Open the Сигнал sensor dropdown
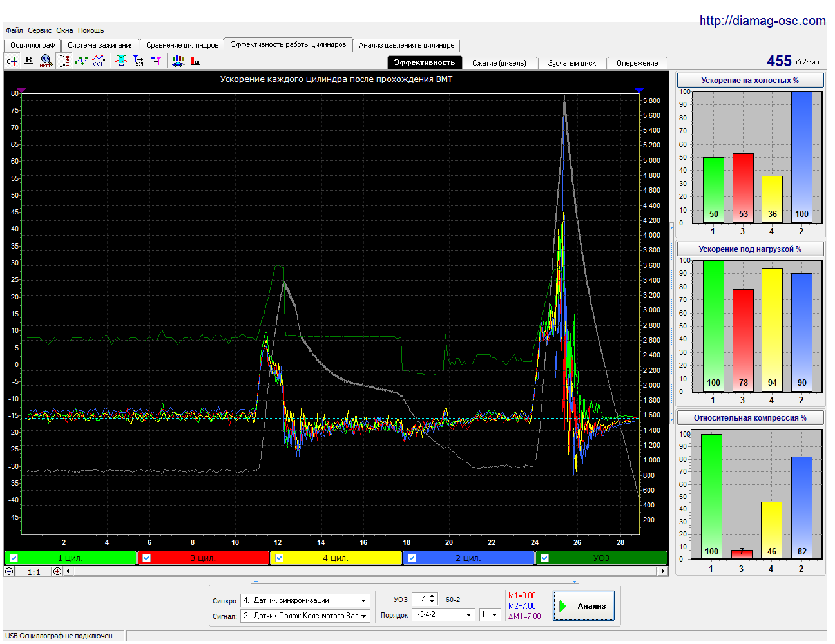This screenshot has height=644, width=835. click(x=364, y=616)
